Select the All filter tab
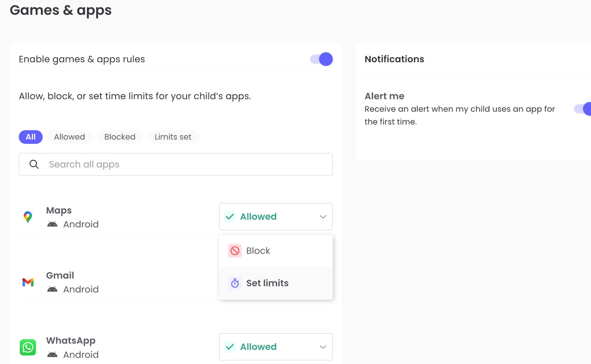The width and height of the screenshot is (591, 364). [31, 137]
